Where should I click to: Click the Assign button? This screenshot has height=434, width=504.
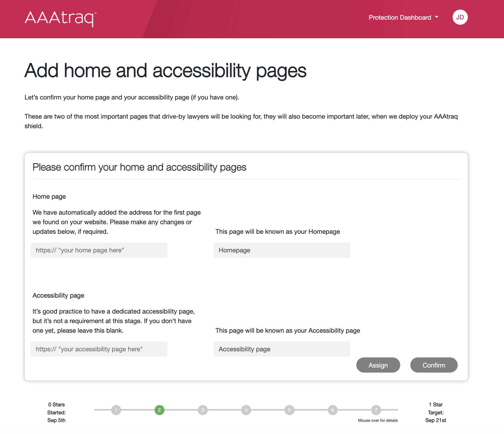(x=378, y=365)
